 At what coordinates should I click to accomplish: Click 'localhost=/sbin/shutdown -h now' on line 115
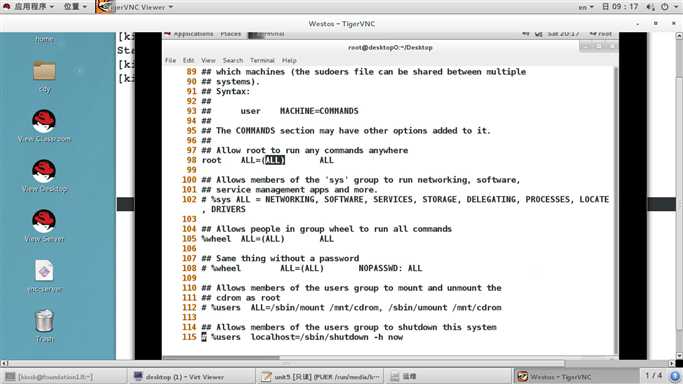coord(327,337)
